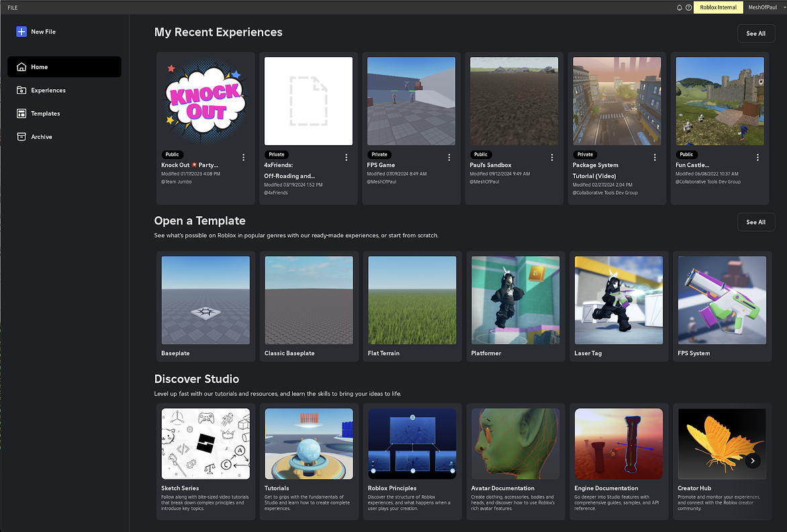Open the FILE menu
This screenshot has width=787, height=532.
click(12, 7)
